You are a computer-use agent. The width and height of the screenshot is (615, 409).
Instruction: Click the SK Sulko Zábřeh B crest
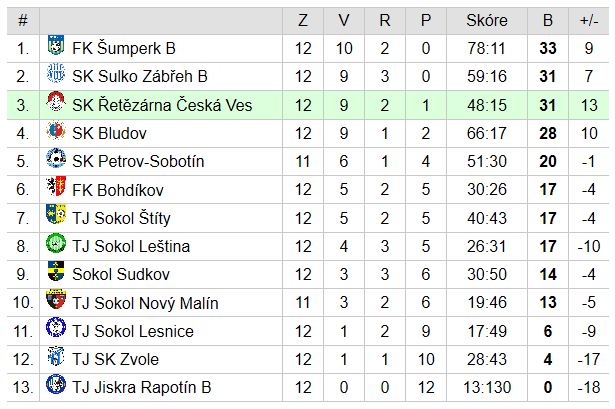tap(56, 73)
